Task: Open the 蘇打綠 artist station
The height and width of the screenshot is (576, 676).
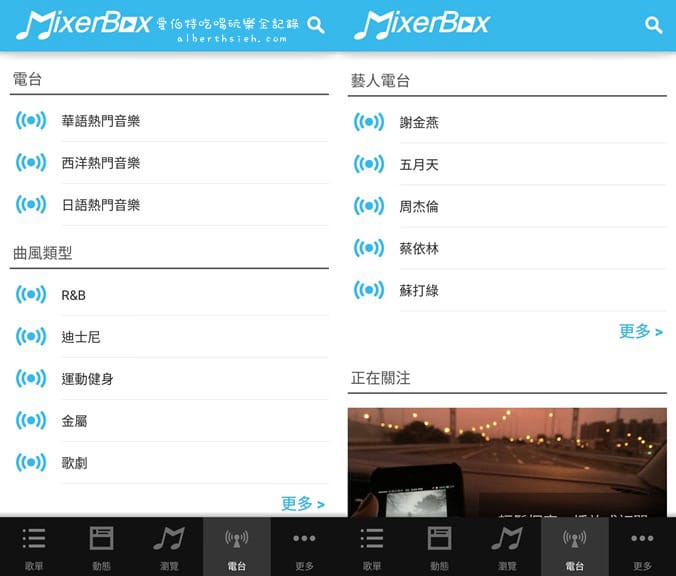Action: (x=507, y=290)
